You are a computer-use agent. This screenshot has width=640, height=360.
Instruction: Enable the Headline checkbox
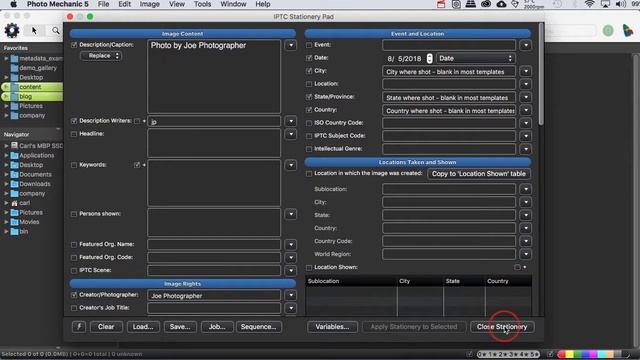pos(74,134)
